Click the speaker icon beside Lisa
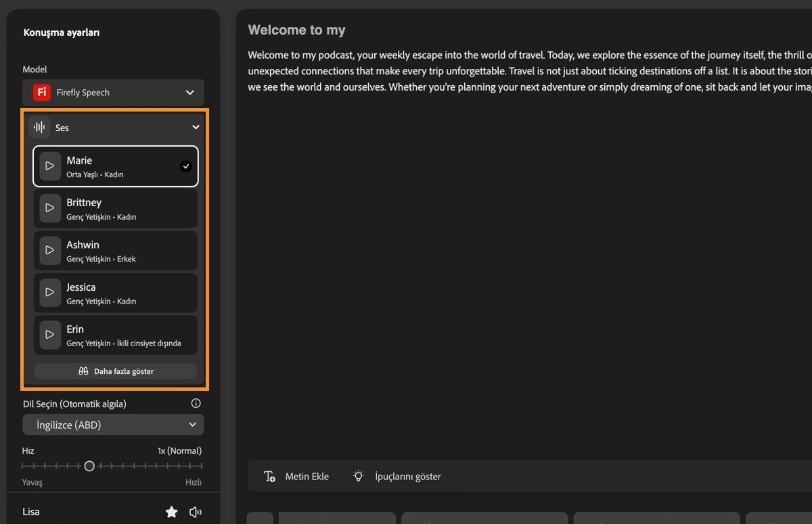 [196, 513]
